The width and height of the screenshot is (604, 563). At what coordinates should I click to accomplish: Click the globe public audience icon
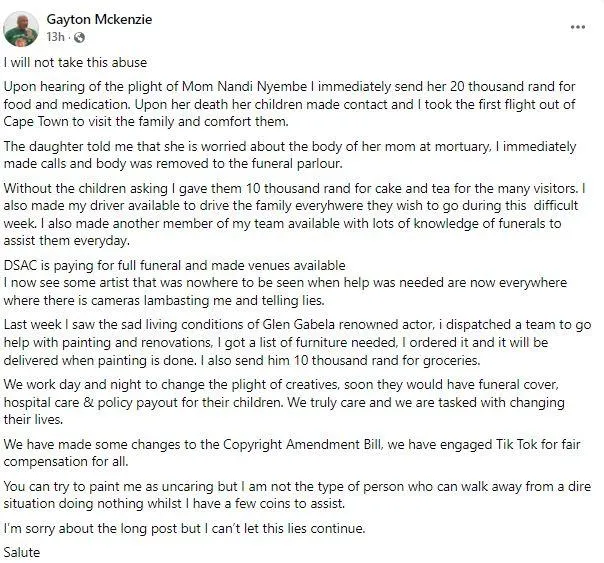point(79,37)
